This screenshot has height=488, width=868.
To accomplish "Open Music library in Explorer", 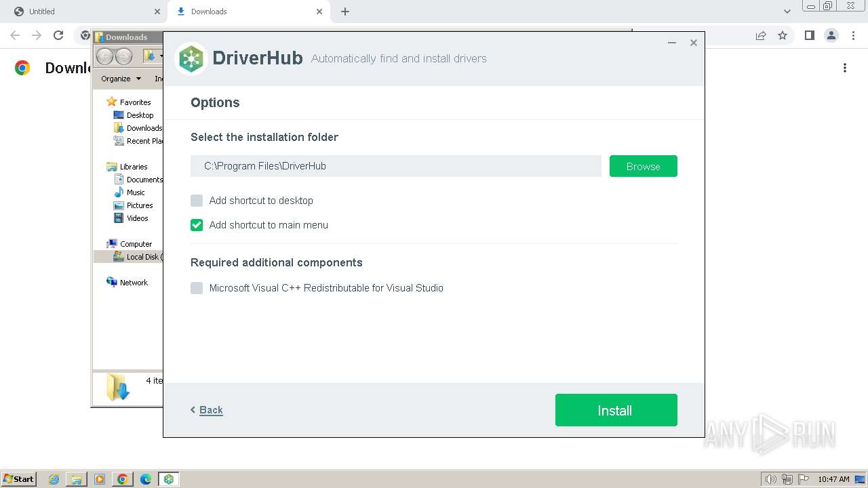I will [130, 192].
